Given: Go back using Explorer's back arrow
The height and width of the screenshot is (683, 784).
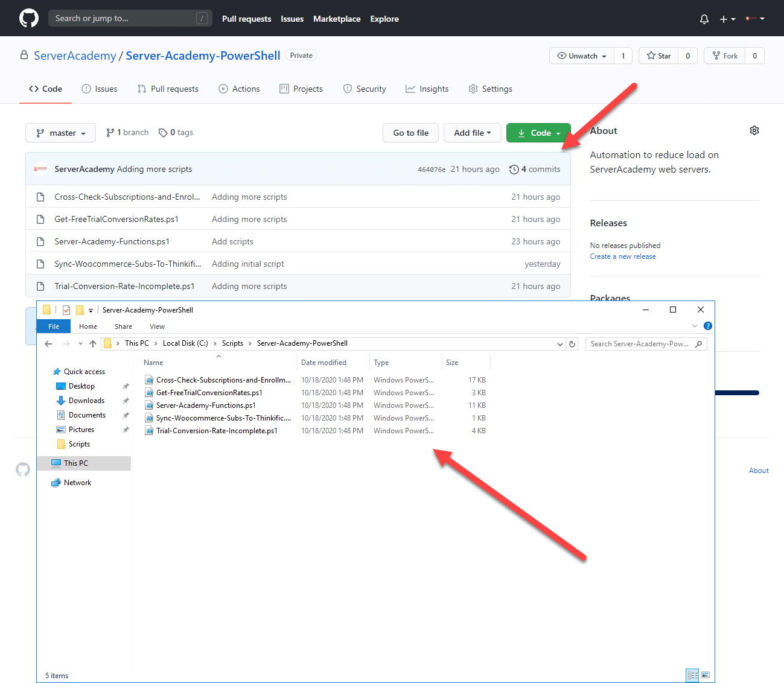Looking at the screenshot, I should tap(48, 343).
